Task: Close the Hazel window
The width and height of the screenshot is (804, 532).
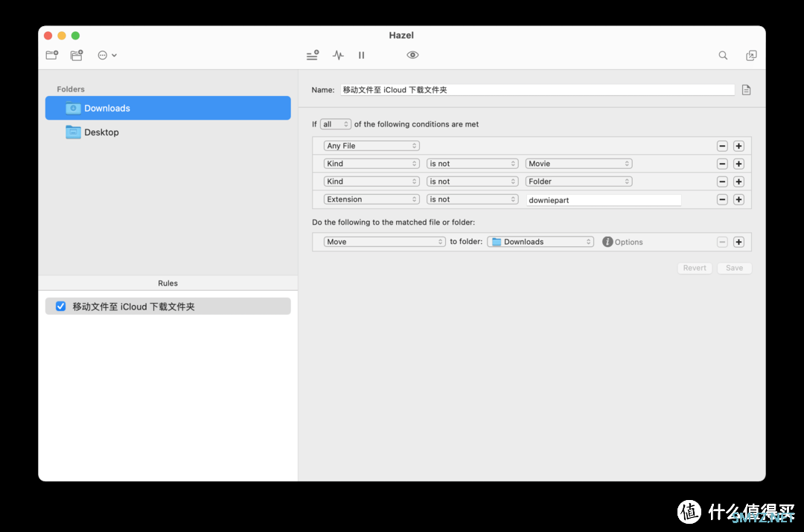Action: [x=48, y=36]
